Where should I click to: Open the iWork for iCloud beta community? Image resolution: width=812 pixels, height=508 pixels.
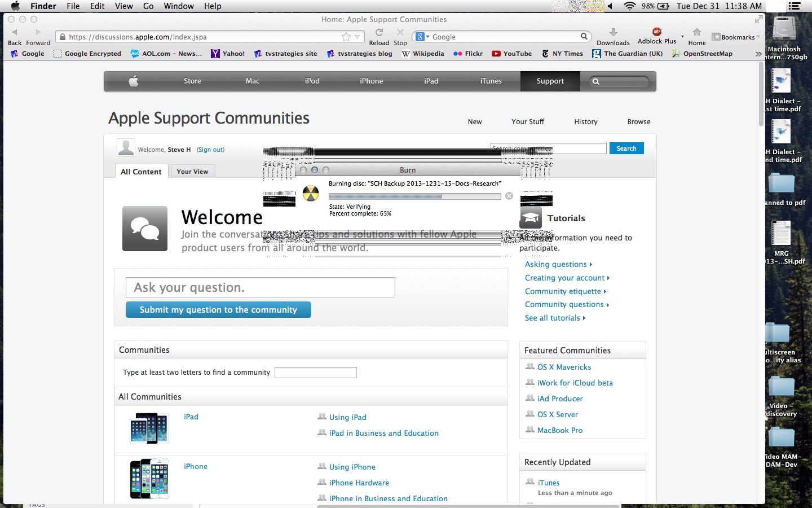[575, 383]
